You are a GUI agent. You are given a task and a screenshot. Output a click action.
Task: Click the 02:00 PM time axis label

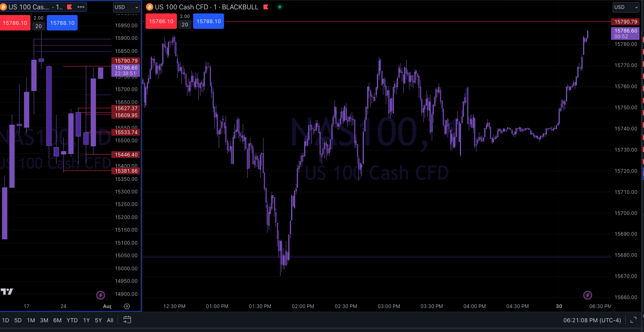303,306
